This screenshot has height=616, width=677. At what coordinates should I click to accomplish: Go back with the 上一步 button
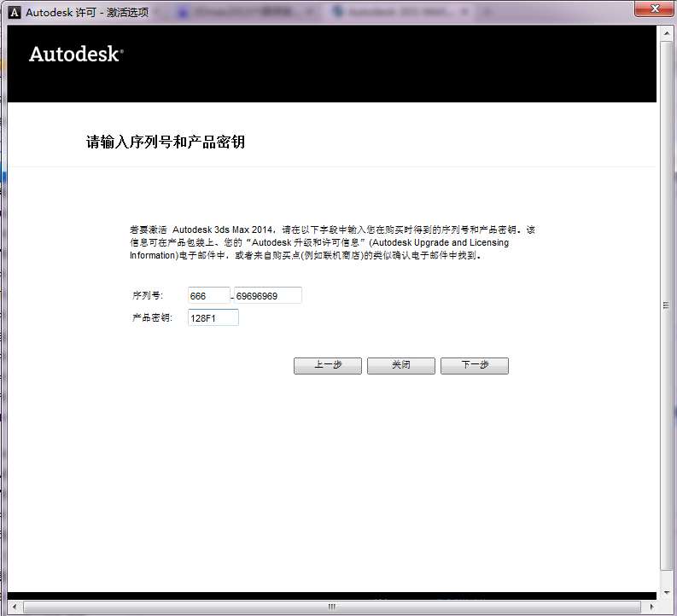[328, 365]
